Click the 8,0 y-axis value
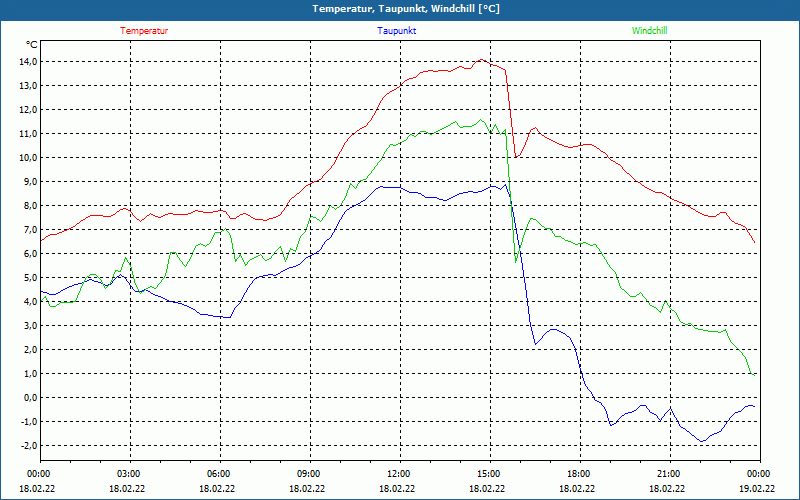This screenshot has height=500, width=800. tap(31, 206)
